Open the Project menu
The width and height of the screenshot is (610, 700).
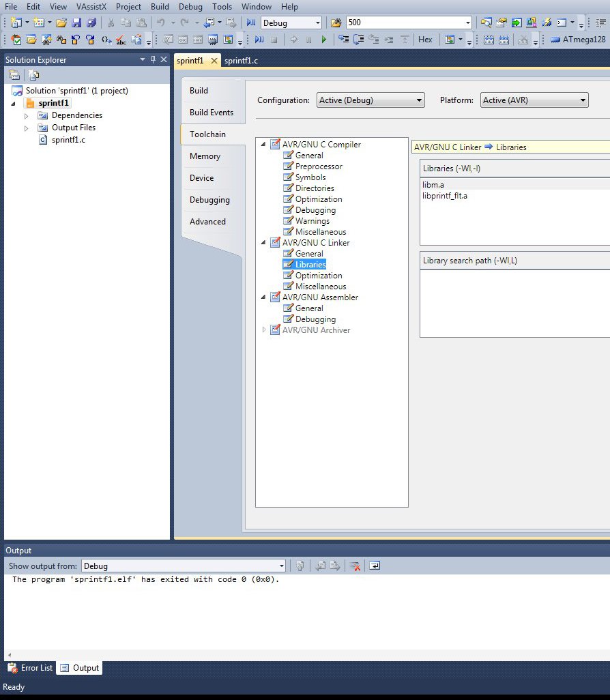(x=128, y=7)
